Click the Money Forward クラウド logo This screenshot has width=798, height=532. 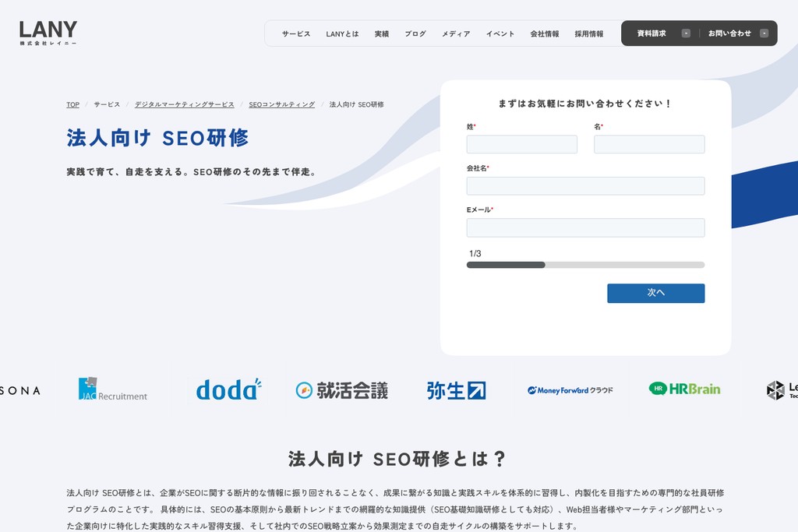coord(570,390)
